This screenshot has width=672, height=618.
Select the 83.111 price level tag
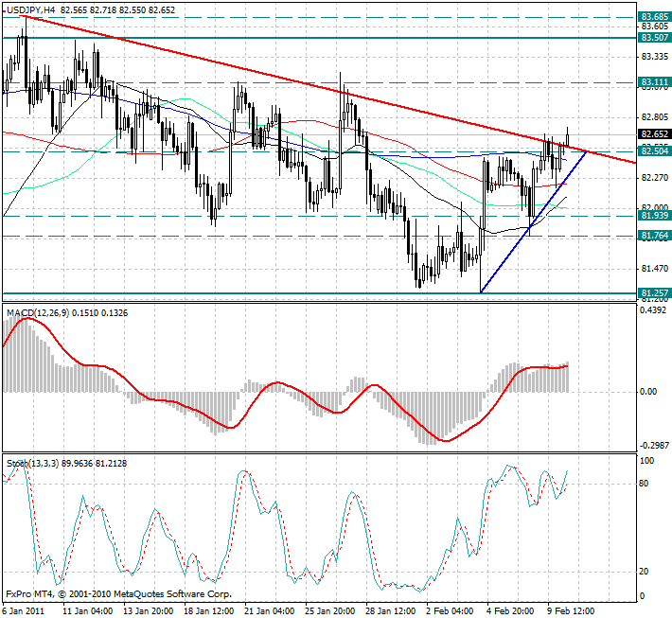(655, 83)
